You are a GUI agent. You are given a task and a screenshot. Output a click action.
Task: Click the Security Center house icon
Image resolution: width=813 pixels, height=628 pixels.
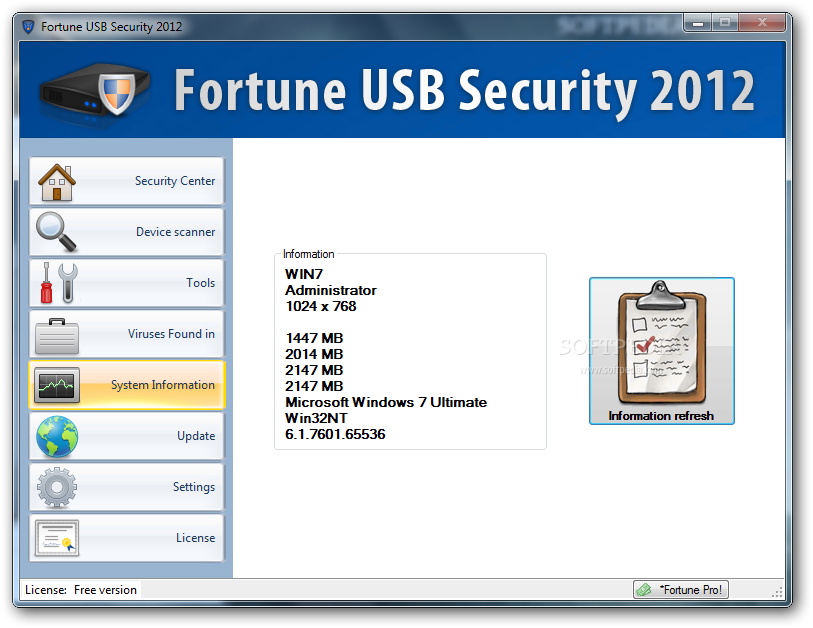(x=57, y=182)
